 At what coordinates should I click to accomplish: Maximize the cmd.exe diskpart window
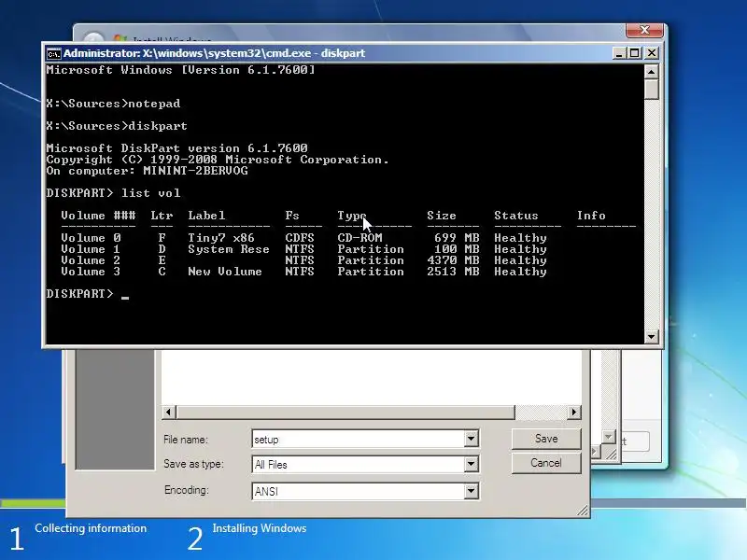coord(635,53)
